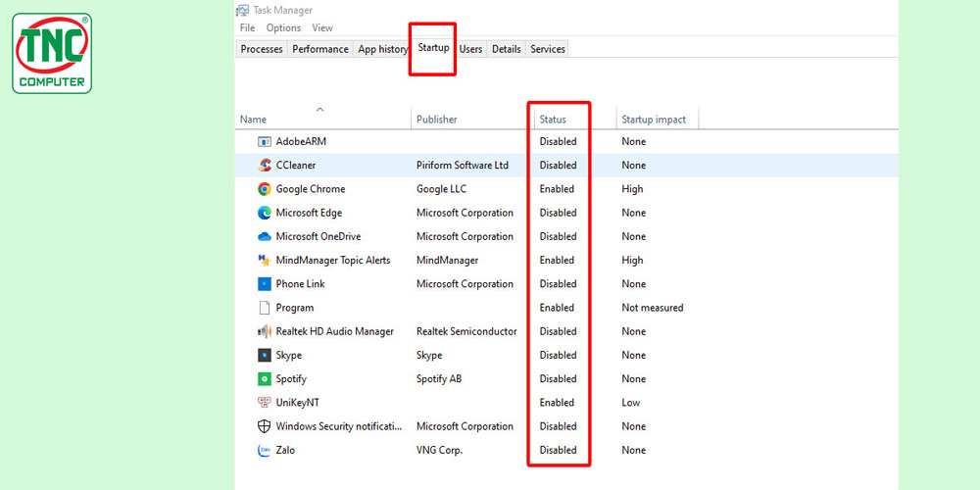Open the View menu
The image size is (980, 490).
[x=322, y=28]
